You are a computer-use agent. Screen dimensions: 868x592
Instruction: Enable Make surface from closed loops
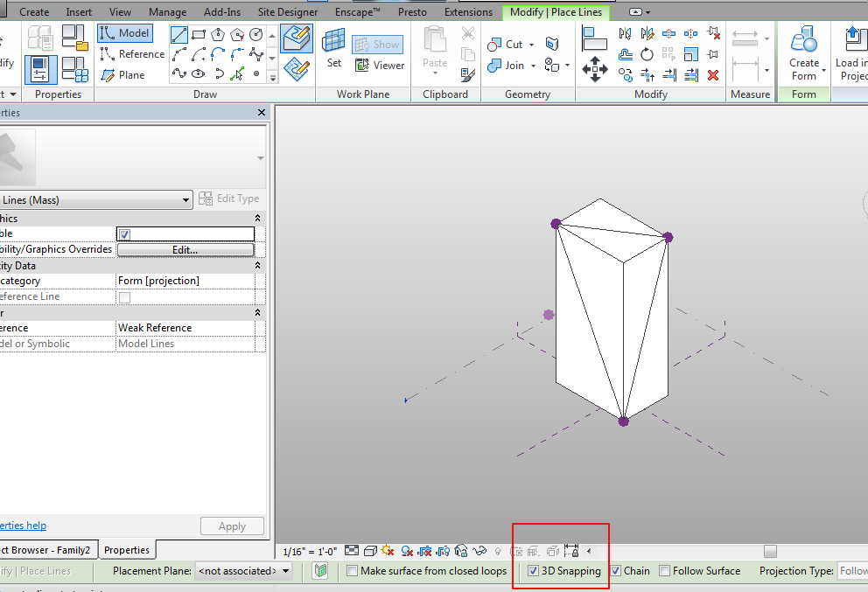[352, 571]
